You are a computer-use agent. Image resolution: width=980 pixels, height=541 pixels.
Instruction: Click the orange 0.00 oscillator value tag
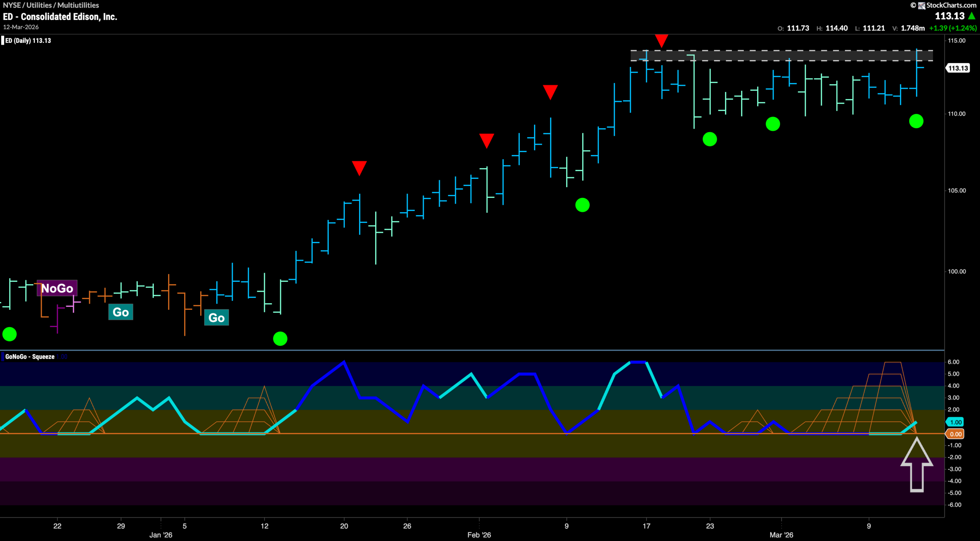tap(955, 434)
